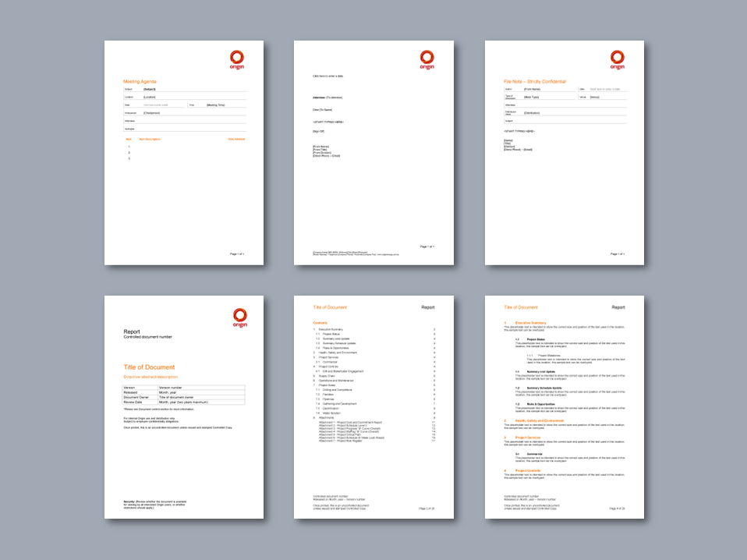Click the [Meeting Time] placeholder field

point(216,105)
